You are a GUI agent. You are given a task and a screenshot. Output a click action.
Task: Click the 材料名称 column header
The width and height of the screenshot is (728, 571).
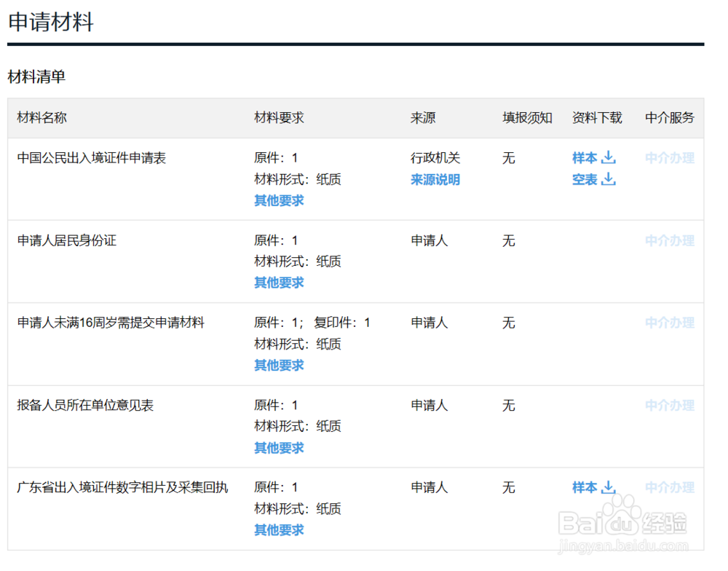(x=41, y=117)
